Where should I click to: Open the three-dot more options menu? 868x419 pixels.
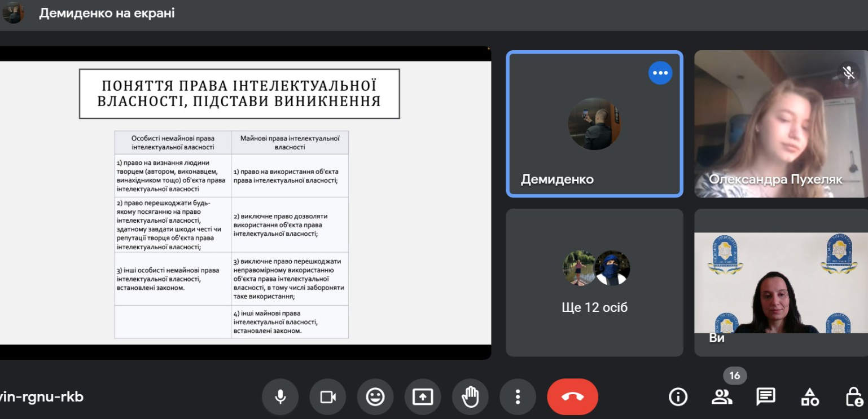[518, 397]
